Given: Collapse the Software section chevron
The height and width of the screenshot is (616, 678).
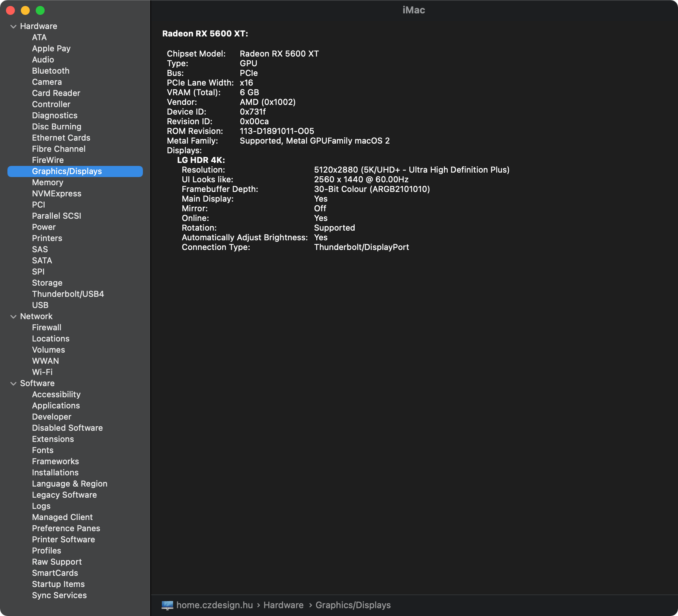Looking at the screenshot, I should 13,384.
